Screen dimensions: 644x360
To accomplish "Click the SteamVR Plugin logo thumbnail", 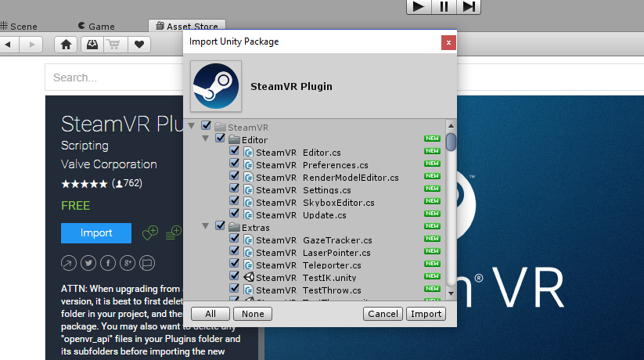I will tap(216, 86).
